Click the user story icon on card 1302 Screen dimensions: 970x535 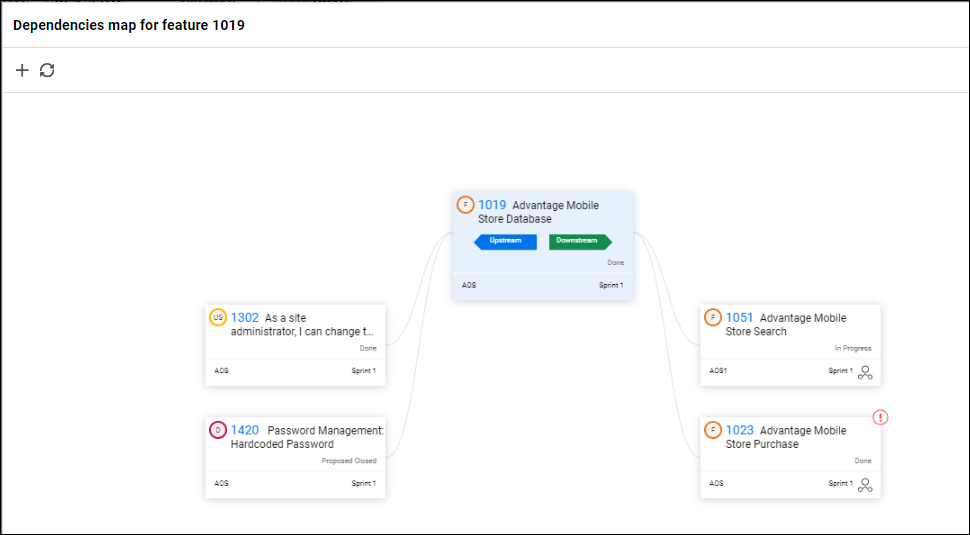tap(218, 318)
